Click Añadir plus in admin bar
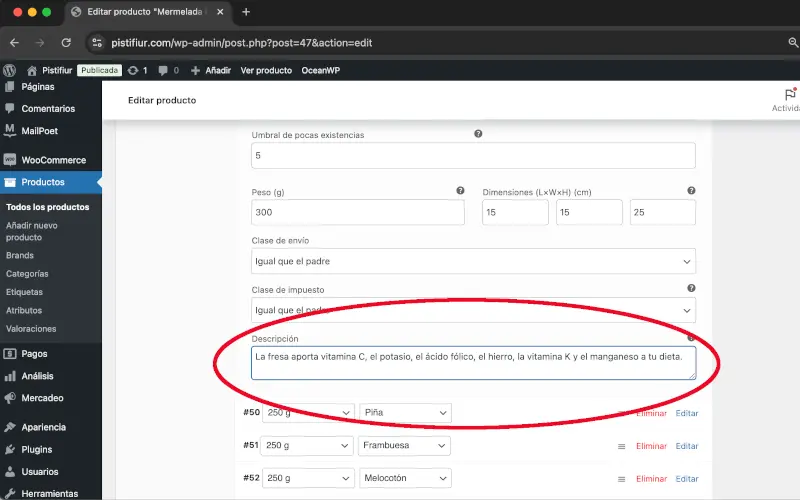 coord(211,70)
